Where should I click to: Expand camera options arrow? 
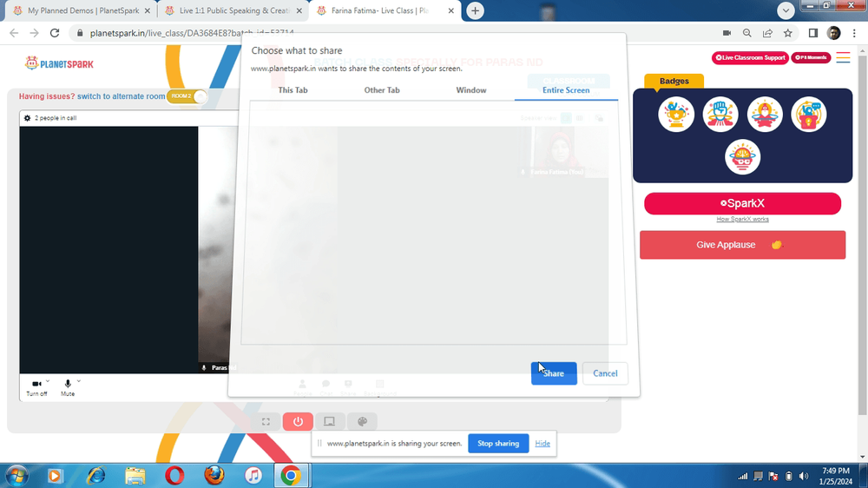[x=48, y=381]
